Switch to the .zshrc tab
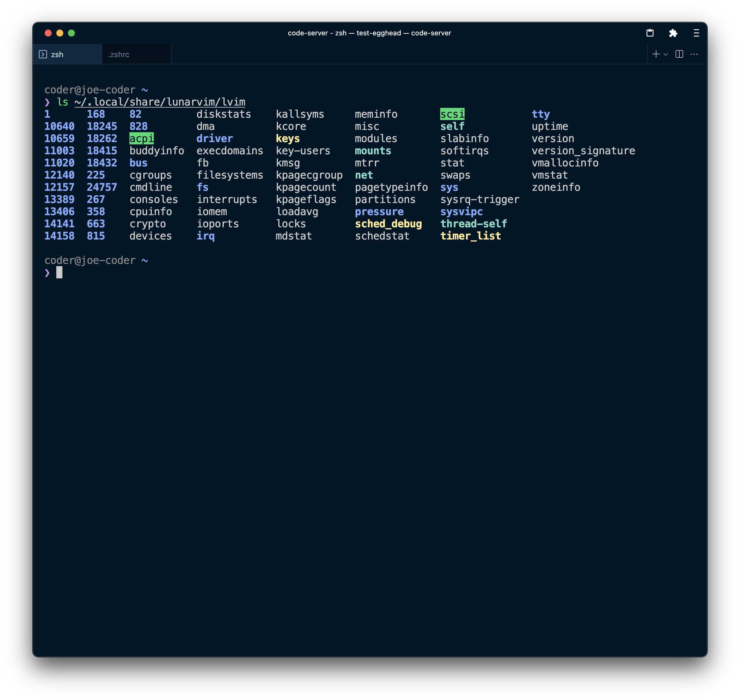 pos(119,54)
